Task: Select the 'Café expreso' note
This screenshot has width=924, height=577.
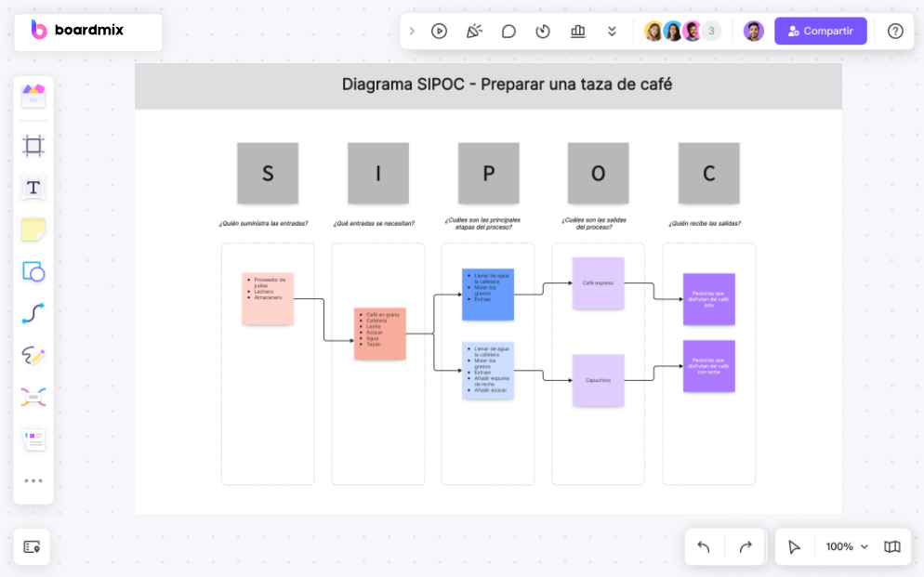Action: pos(598,283)
